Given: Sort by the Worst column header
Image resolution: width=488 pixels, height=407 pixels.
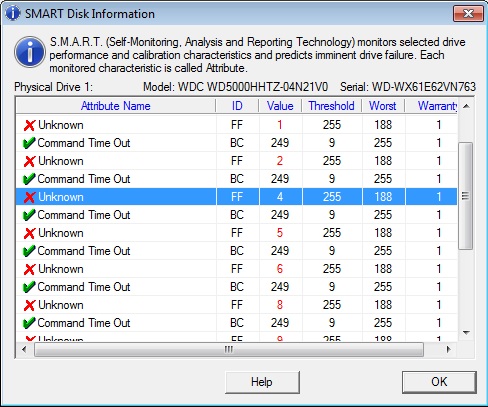Looking at the screenshot, I should 383,106.
